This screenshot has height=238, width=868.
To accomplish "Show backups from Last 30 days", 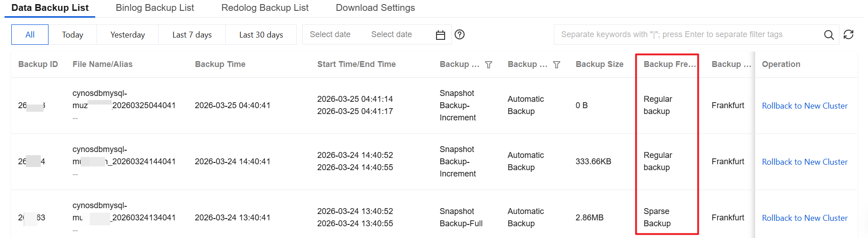I will coord(261,35).
